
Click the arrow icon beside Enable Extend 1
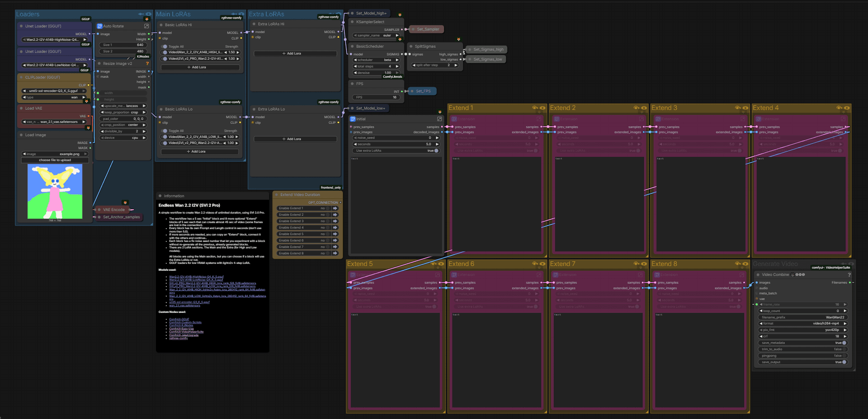click(335, 208)
